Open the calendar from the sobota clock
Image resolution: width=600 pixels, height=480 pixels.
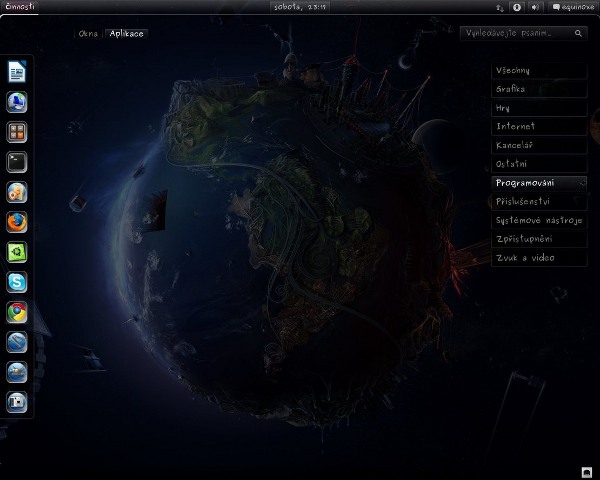coord(300,7)
